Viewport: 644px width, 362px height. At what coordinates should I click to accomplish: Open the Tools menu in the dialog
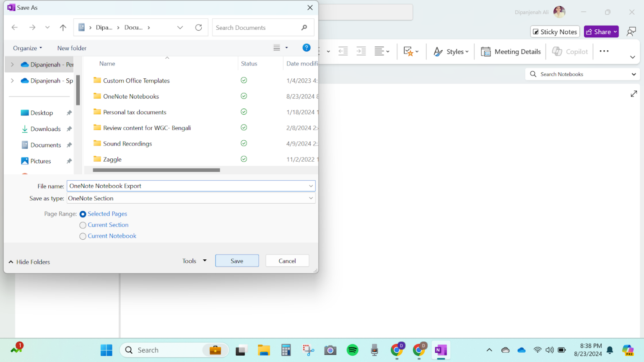(194, 260)
